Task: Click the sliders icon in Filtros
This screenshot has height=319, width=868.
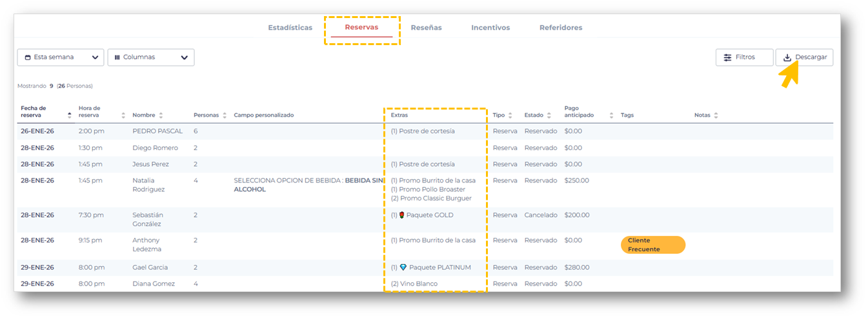Action: (727, 57)
